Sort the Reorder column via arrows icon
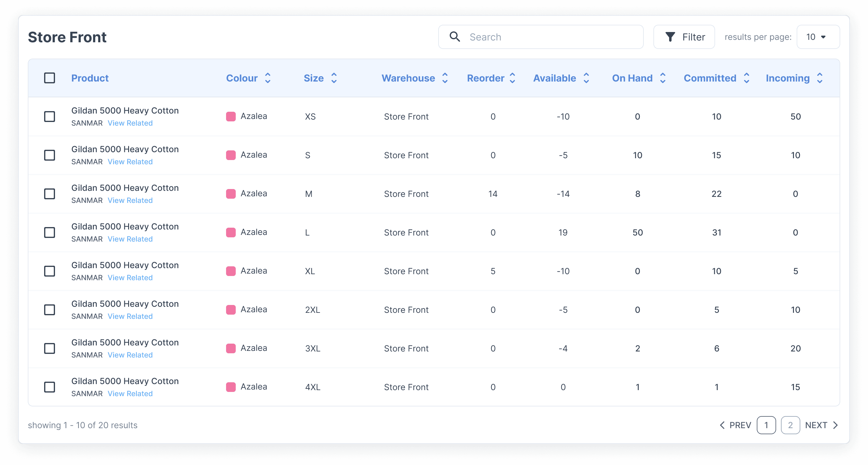 (x=513, y=78)
